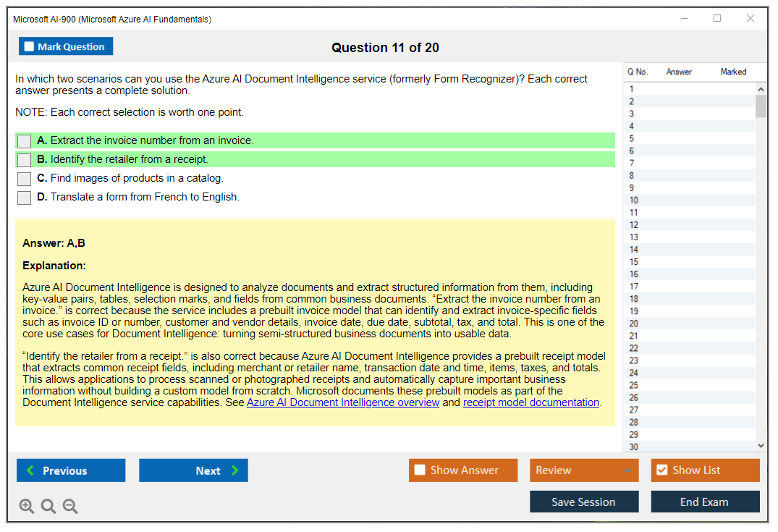Go to the Next question
The height and width of the screenshot is (532, 778).
click(193, 470)
